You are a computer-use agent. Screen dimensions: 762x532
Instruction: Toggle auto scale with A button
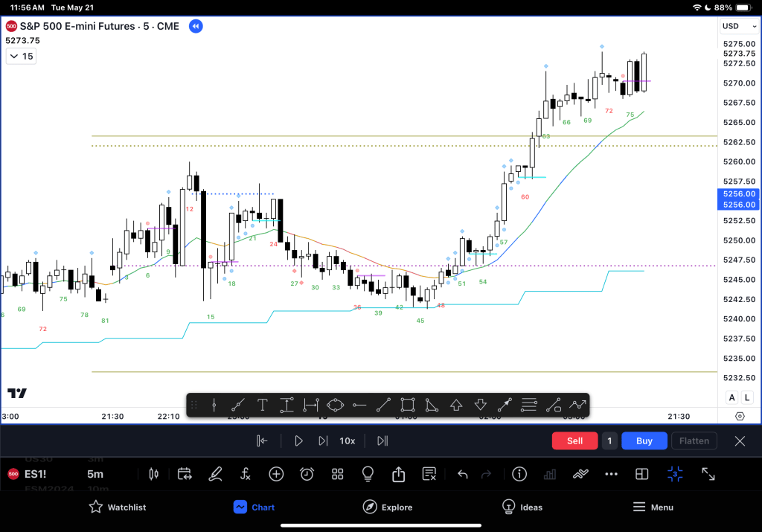(732, 398)
